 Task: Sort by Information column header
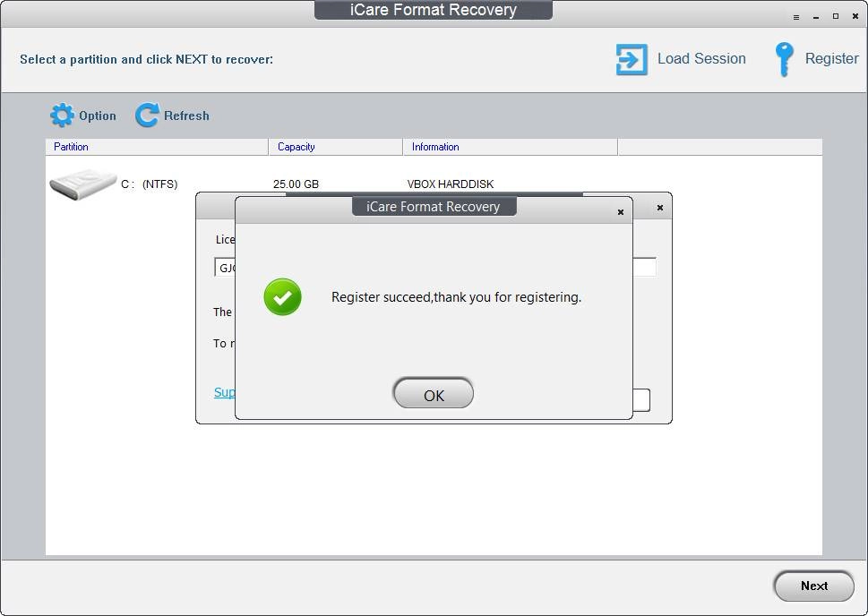pos(510,147)
